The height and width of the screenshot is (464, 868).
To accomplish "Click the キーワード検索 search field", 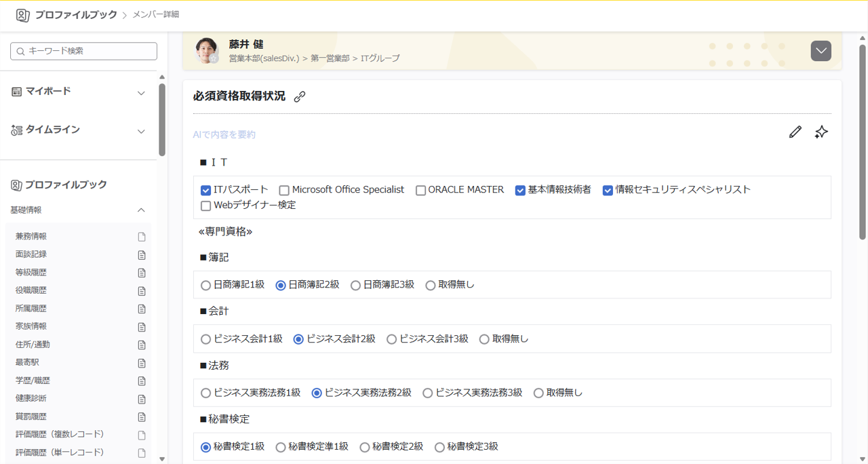I will (84, 51).
